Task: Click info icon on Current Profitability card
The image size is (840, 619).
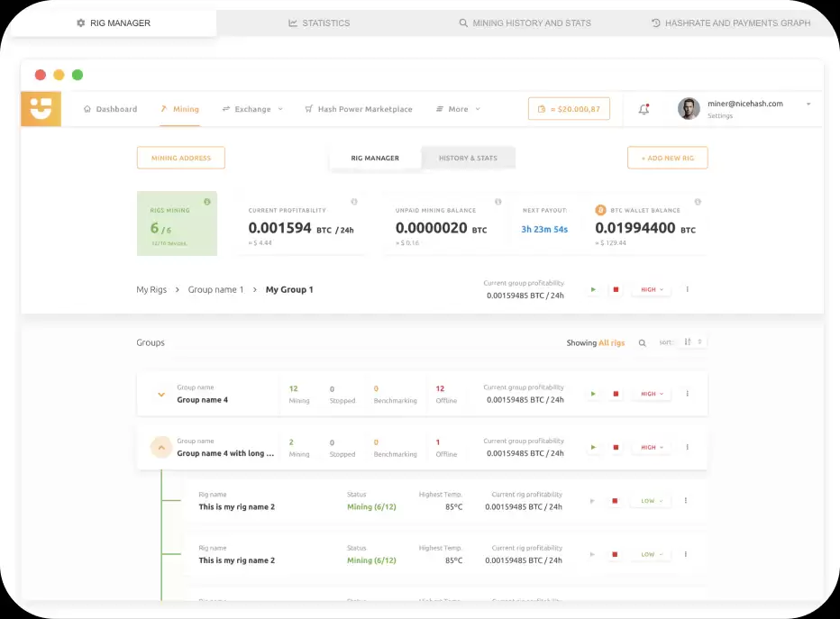Action: [353, 202]
